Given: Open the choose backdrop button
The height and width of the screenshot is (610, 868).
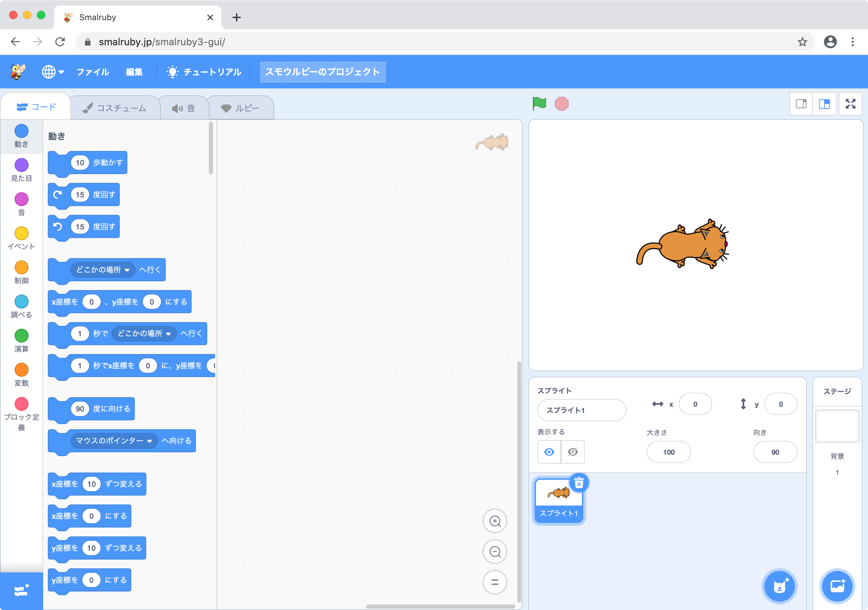Looking at the screenshot, I should click(x=837, y=586).
